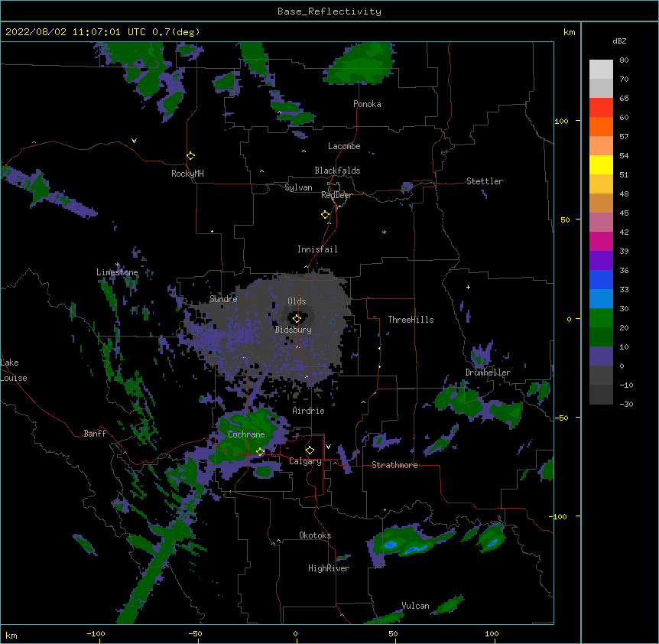Select the magenta 42 dBZ legend swatch
This screenshot has height=644, width=659.
point(601,241)
